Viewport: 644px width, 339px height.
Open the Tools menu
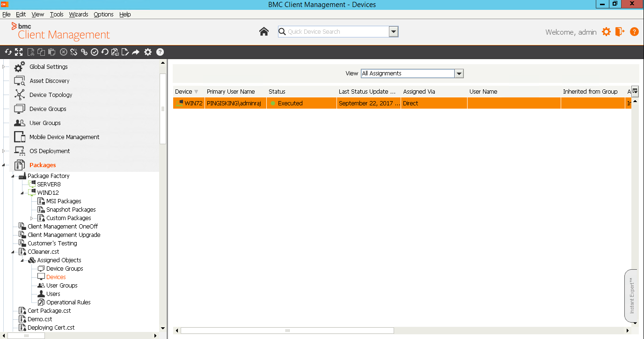coord(57,15)
